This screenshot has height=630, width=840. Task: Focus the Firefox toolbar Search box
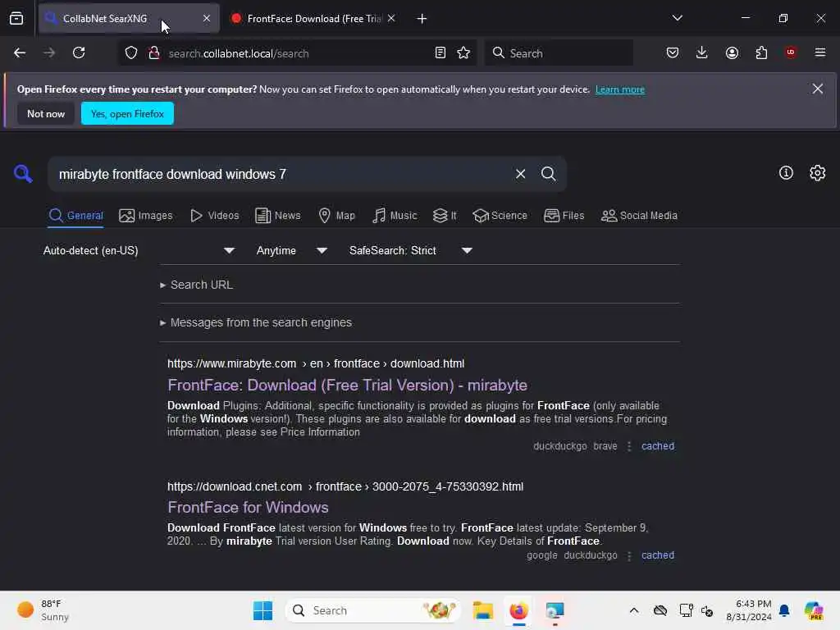pos(559,53)
